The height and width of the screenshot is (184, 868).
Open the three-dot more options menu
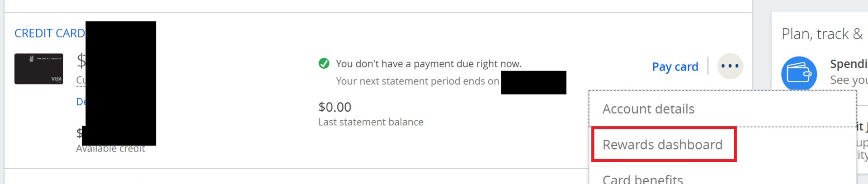coord(730,66)
